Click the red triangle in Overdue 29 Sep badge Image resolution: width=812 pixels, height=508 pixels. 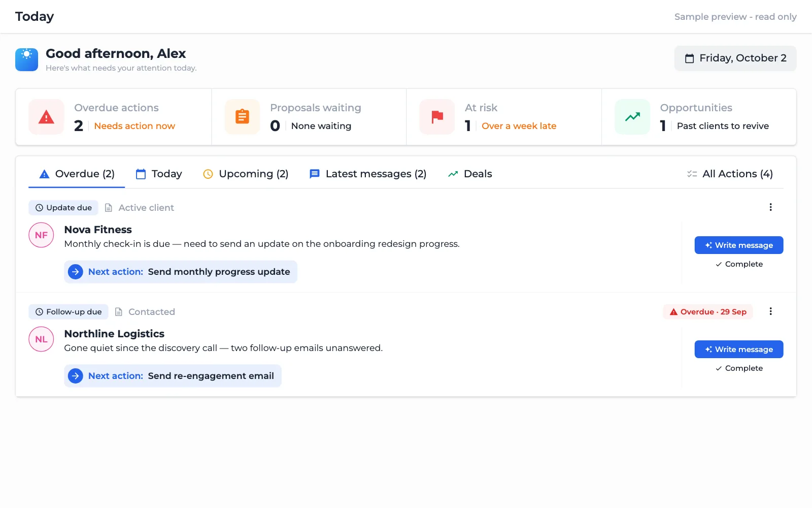point(673,312)
